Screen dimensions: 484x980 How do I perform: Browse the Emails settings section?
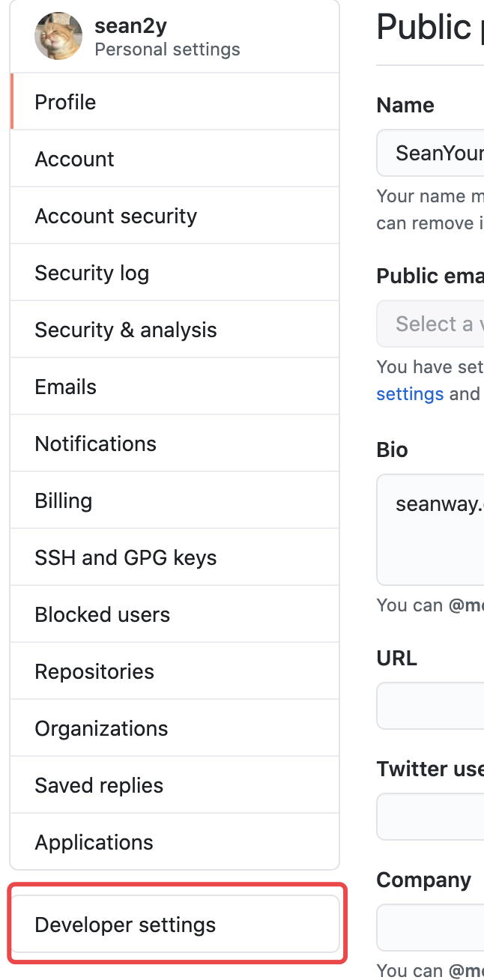point(65,386)
